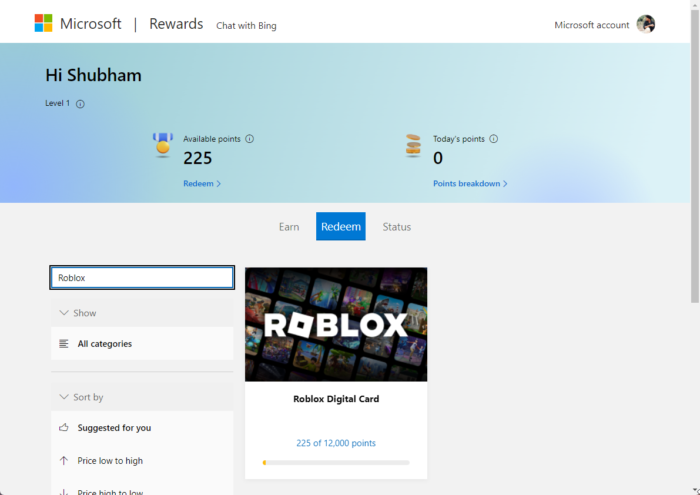Click the thumbs-up Suggested for you icon
700x495 pixels.
[x=64, y=428]
